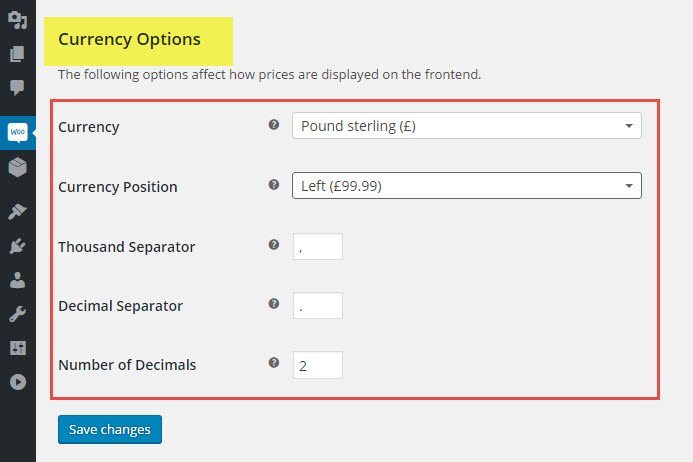
Task: Click the help tooltip icon beside Currency
Action: click(x=274, y=125)
